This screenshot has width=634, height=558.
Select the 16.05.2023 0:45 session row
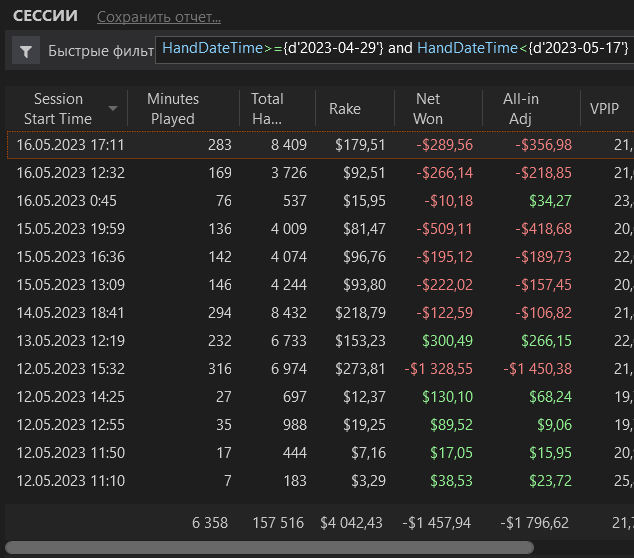(320, 201)
